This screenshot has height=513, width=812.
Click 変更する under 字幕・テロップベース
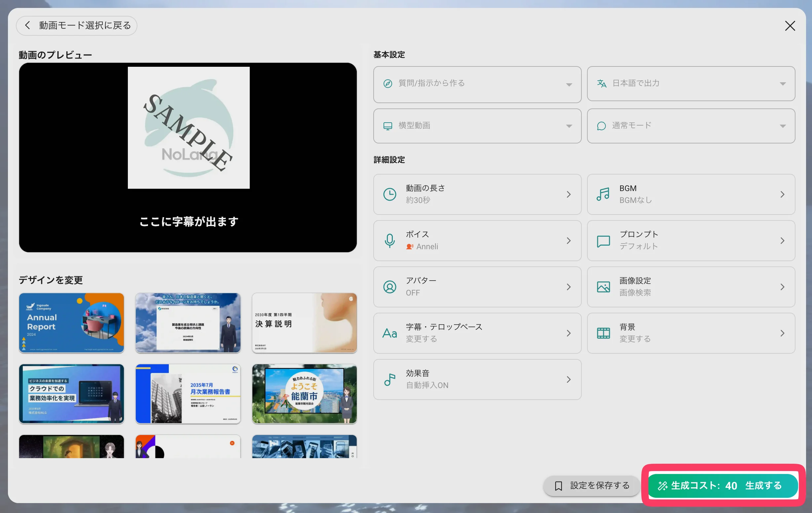click(x=421, y=339)
